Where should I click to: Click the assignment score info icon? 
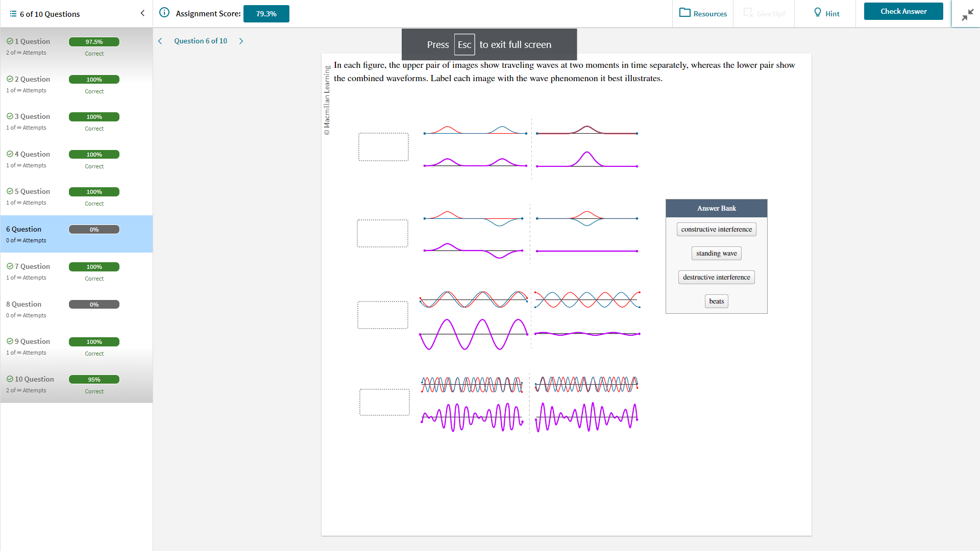coord(164,13)
